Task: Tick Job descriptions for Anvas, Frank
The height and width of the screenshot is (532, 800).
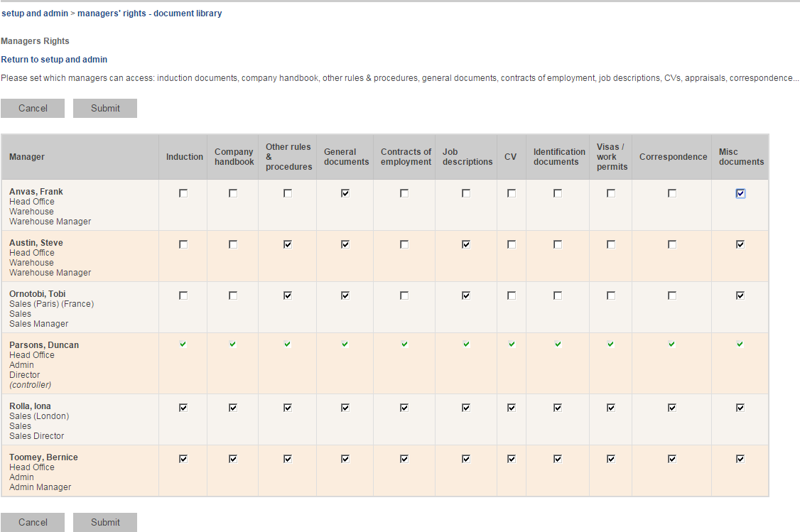Action: (x=466, y=193)
